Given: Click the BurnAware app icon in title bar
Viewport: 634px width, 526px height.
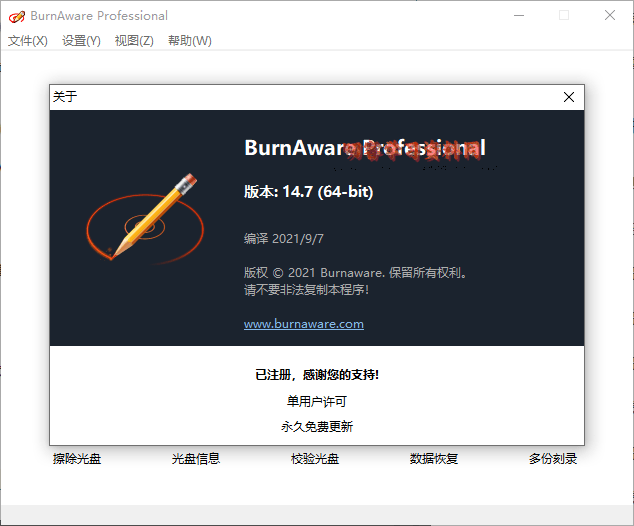Looking at the screenshot, I should (x=16, y=15).
